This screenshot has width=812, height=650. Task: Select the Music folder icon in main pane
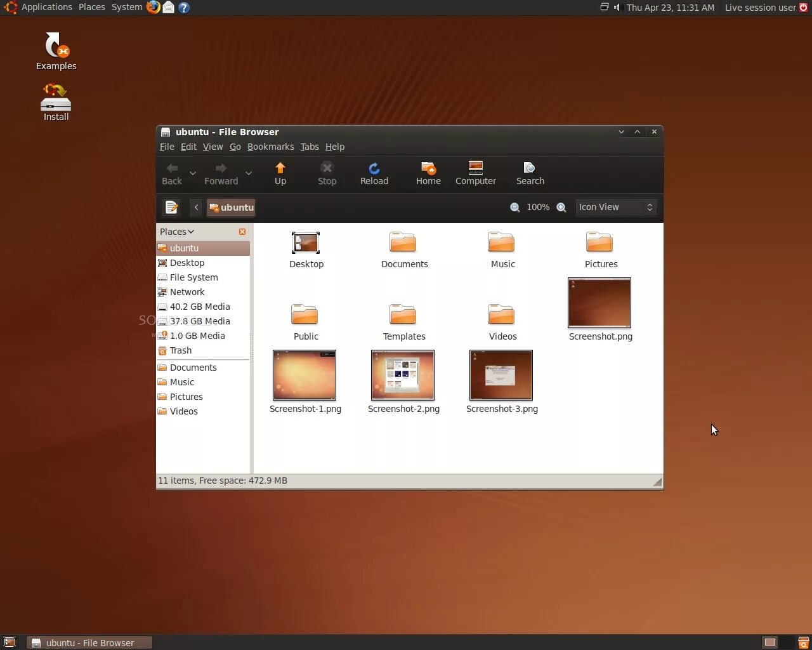502,242
